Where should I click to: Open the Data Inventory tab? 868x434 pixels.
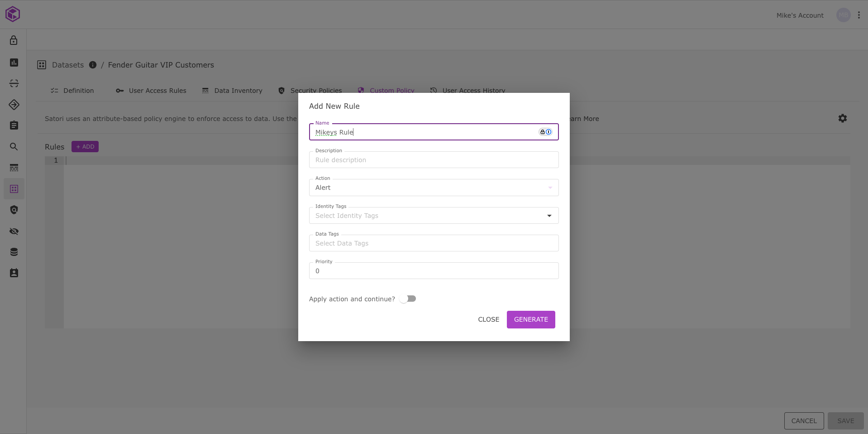click(232, 91)
